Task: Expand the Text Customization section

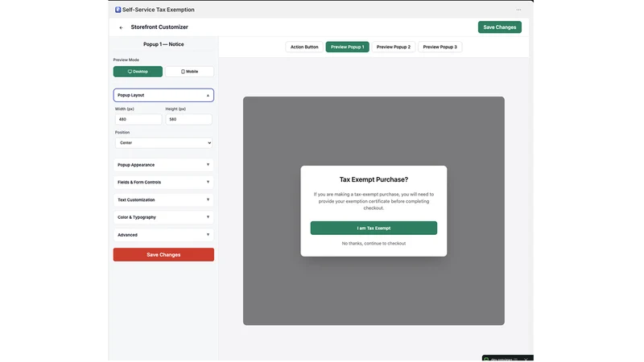Action: pos(163,200)
